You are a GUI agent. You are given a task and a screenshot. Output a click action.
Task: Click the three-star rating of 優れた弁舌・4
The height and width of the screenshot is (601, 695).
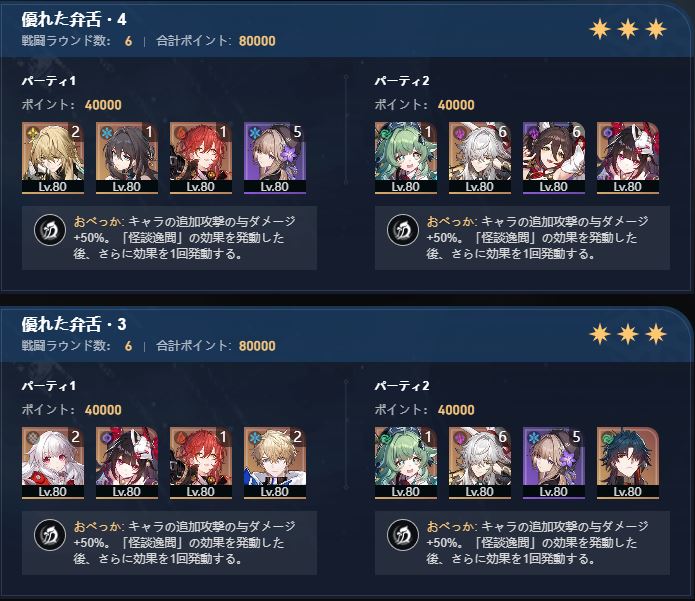628,29
